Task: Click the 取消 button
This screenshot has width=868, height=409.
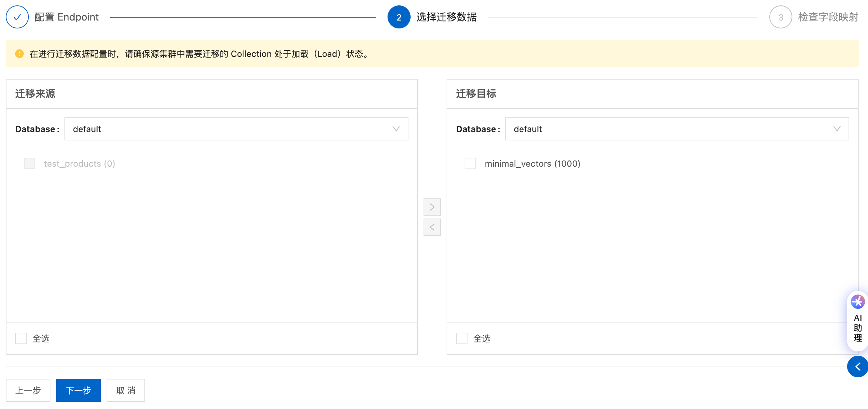Action: (x=126, y=390)
